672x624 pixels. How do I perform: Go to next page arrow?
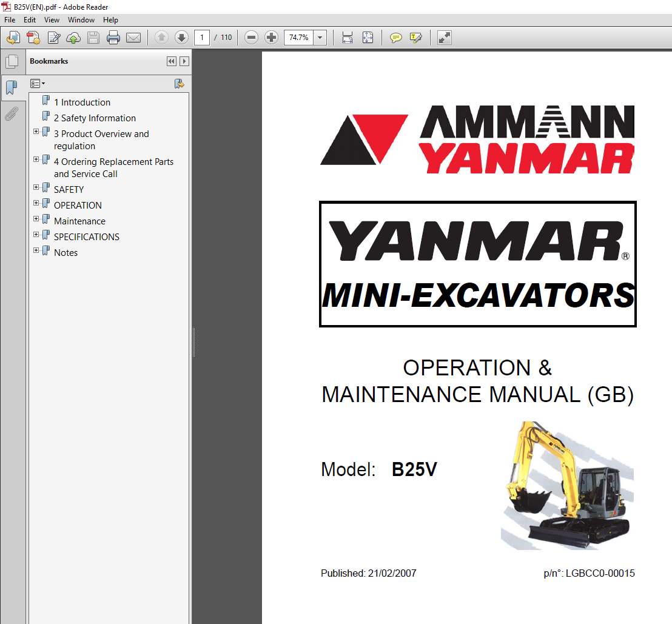182,38
